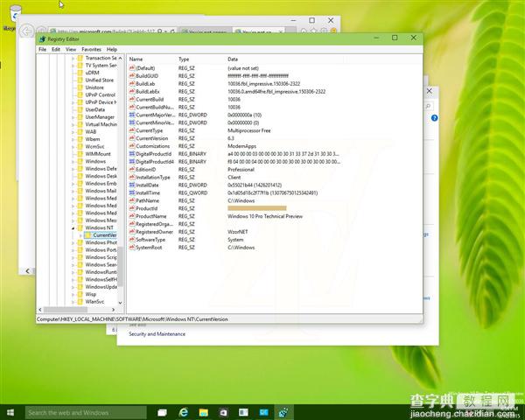The image size is (525, 420).
Task: Expand the UserManager tree node
Action: pyautogui.click(x=73, y=117)
